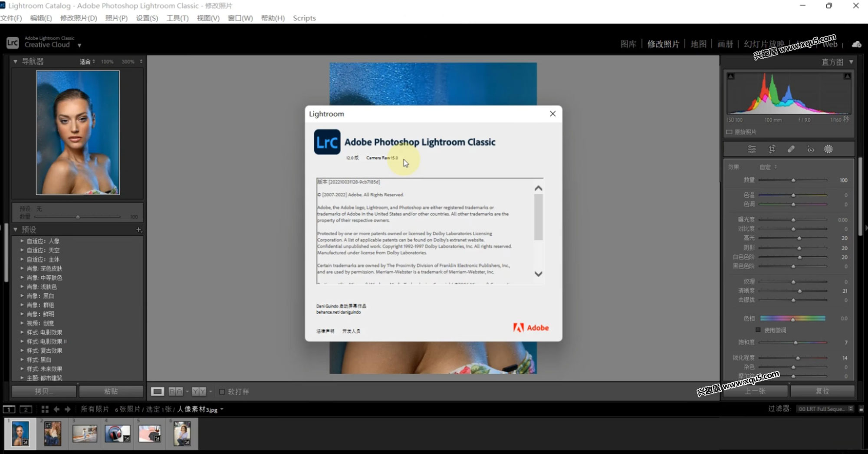Click the 上一张 previous button

tap(755, 391)
